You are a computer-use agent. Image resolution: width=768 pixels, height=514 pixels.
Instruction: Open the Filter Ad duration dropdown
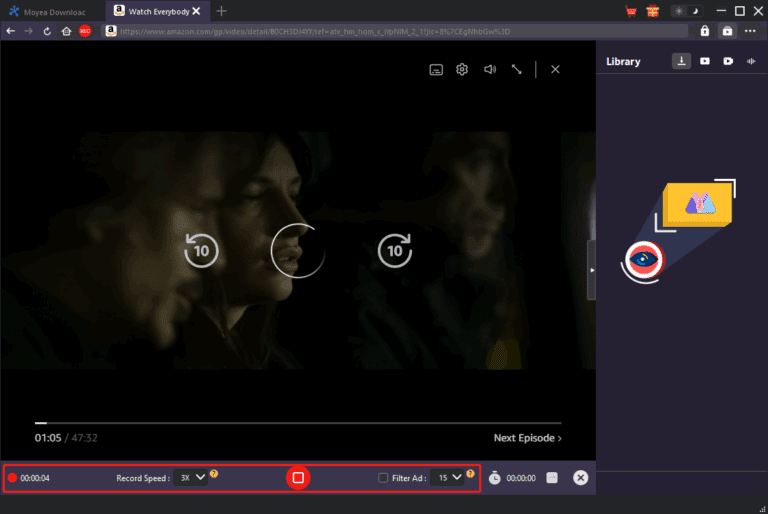(x=446, y=478)
